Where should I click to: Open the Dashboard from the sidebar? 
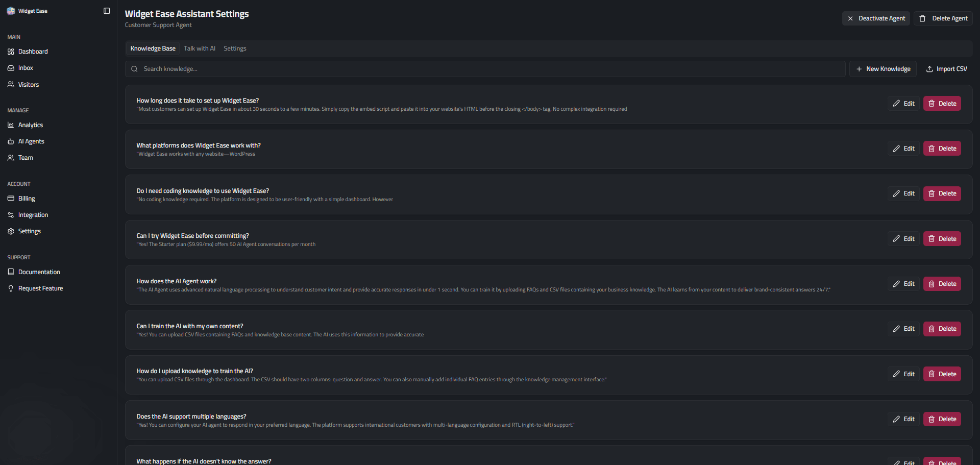coord(34,51)
